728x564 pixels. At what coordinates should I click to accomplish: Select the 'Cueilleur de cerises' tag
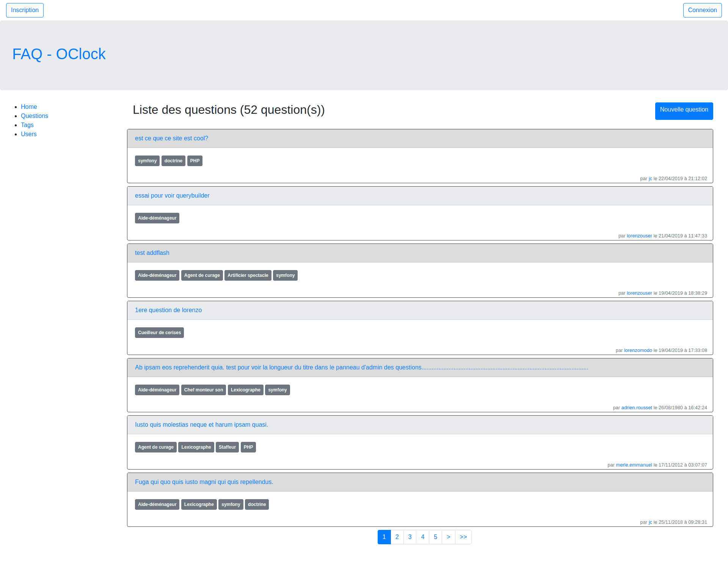pyautogui.click(x=159, y=332)
